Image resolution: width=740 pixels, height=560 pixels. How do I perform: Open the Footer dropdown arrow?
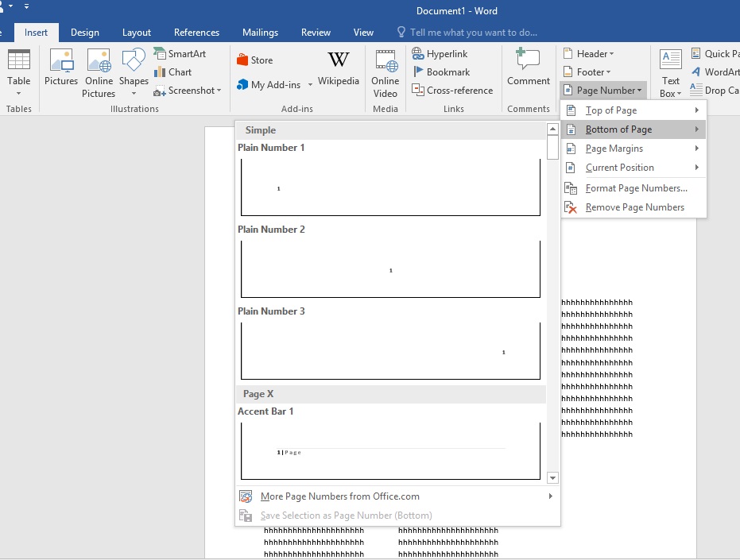(x=608, y=72)
